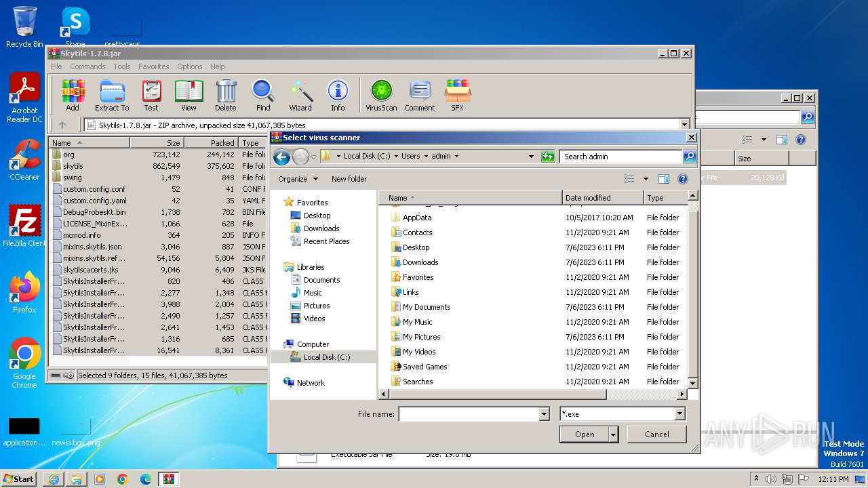Image resolution: width=868 pixels, height=488 pixels.
Task: Expand the change view options arrow
Action: click(x=646, y=179)
